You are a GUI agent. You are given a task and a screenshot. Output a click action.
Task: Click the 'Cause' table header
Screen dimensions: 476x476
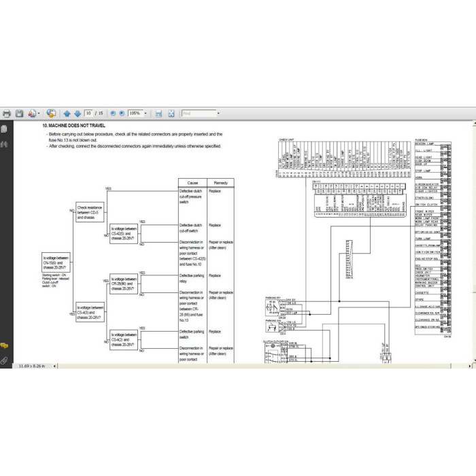point(192,183)
